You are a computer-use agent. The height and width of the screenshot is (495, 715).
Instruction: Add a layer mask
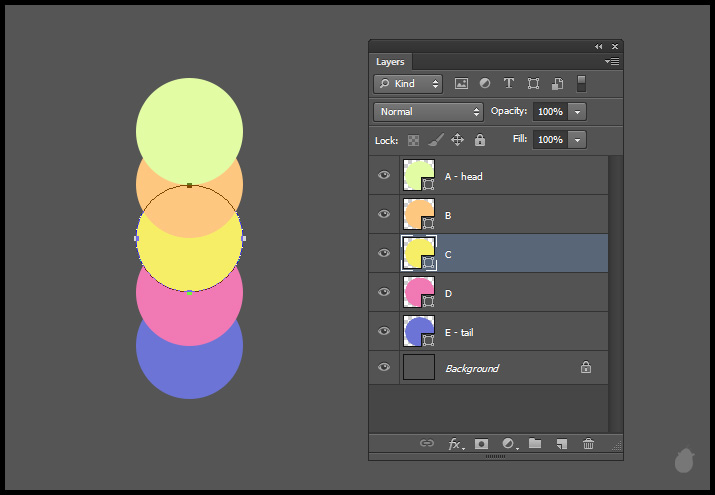tap(481, 443)
